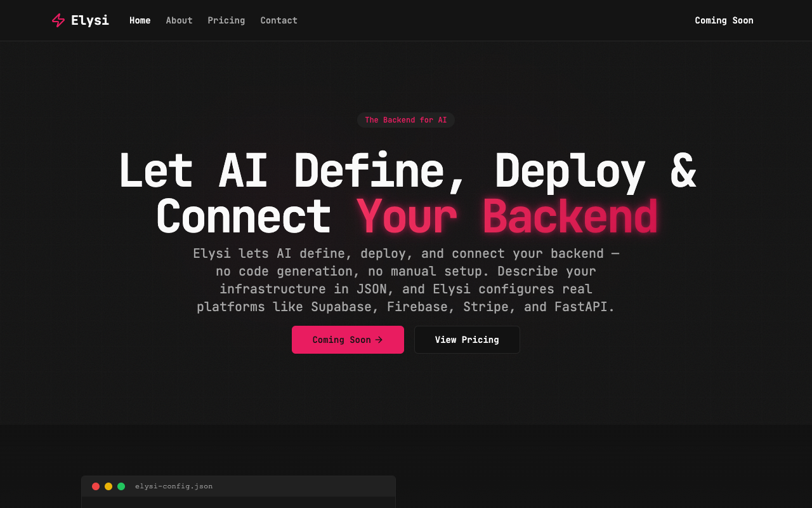Viewport: 812px width, 508px height.
Task: Navigate to Pricing via the top navigation
Action: coord(226,20)
